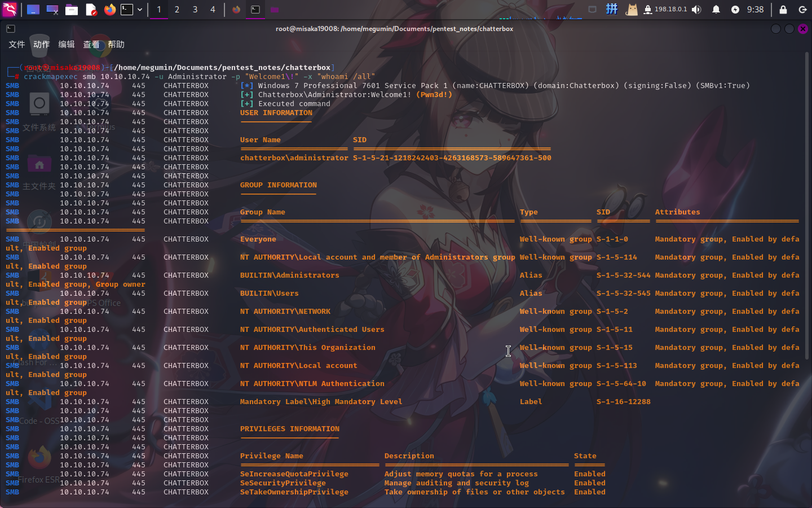Click the "NT AUTHORITY\NETWORK" entry
This screenshot has height=508, width=812.
(x=285, y=312)
